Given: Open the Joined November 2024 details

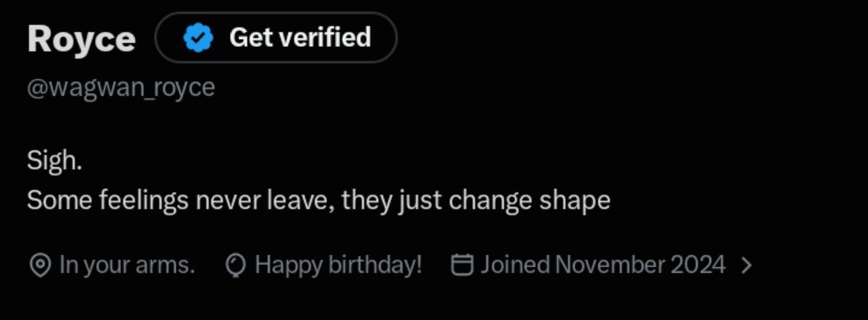Looking at the screenshot, I should 603,265.
